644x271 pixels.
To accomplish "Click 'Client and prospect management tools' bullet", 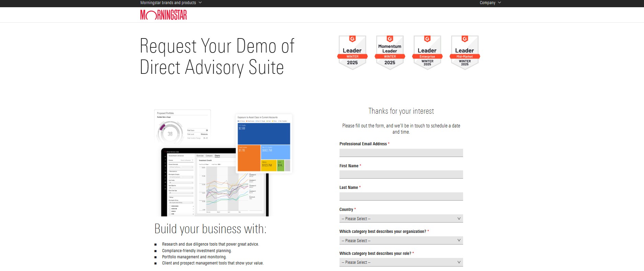I will tap(213, 263).
